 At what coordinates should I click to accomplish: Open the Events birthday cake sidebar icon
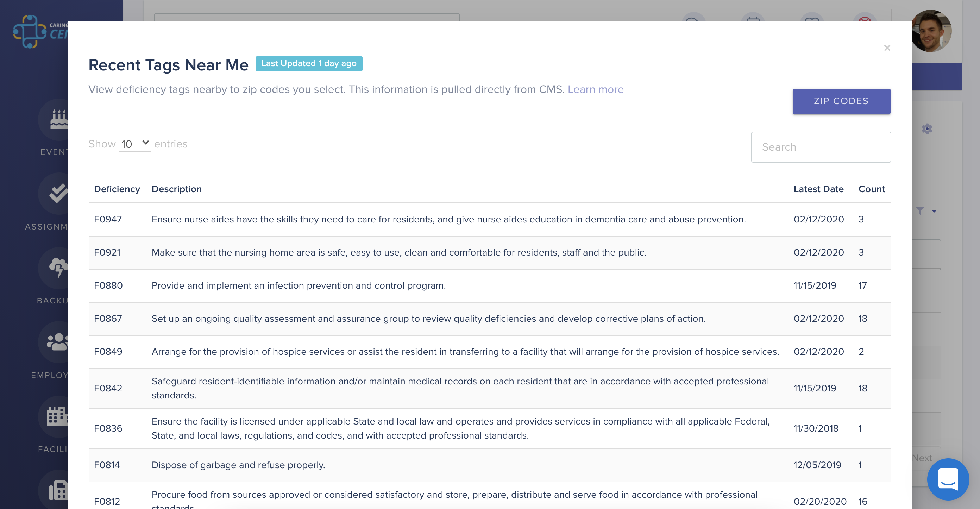[58, 120]
